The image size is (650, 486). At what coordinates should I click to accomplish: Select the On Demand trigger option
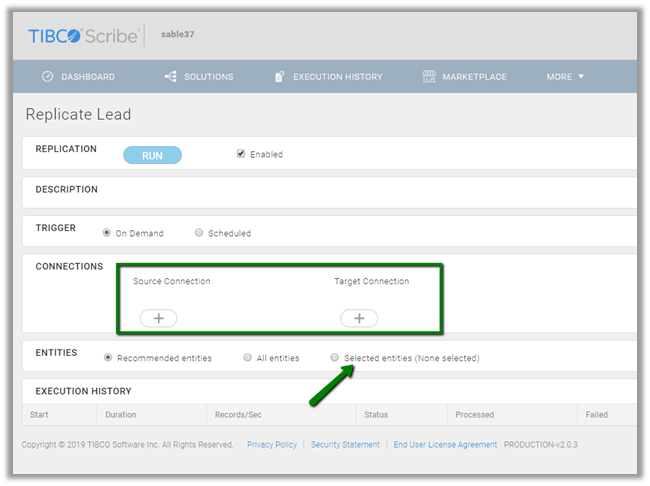click(x=107, y=233)
